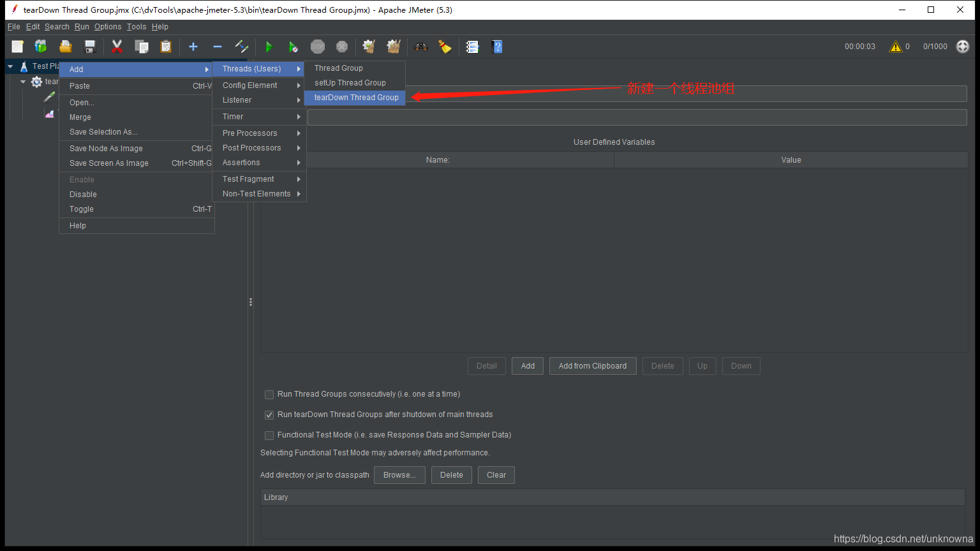980x551 pixels.
Task: Open the File menu
Action: pos(14,27)
